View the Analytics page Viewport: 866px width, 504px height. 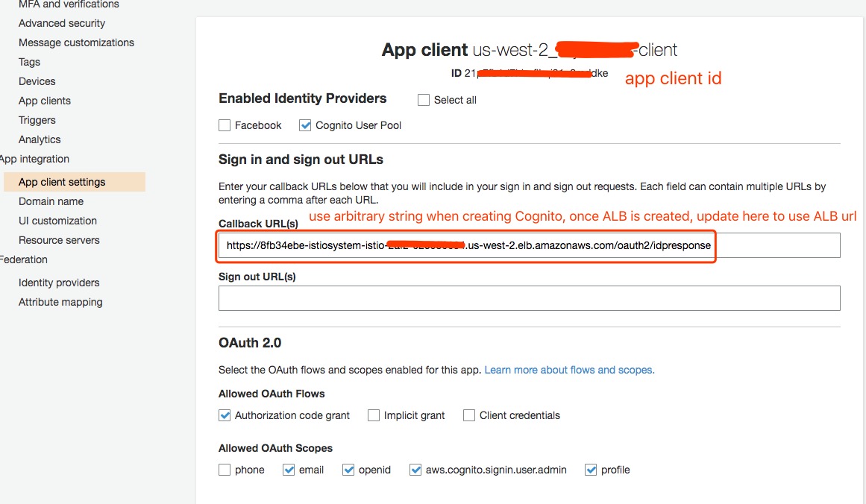point(40,139)
